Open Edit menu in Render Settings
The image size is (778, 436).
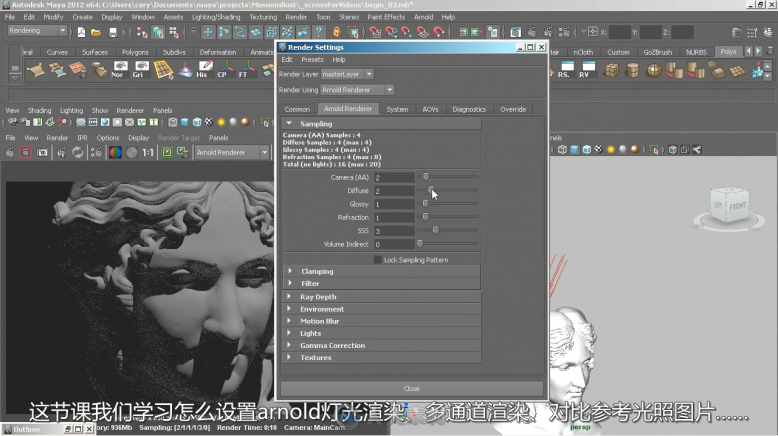click(287, 60)
